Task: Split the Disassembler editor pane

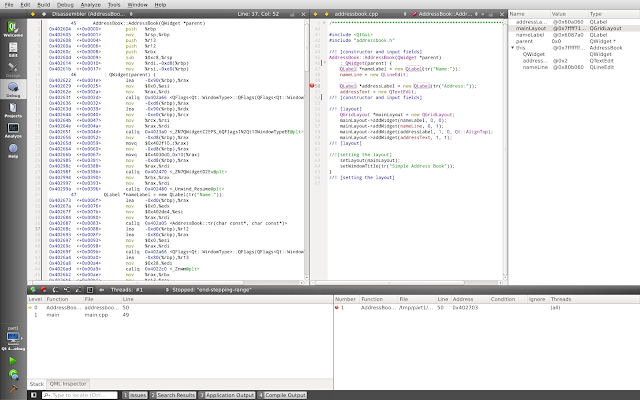Action: click(292, 14)
